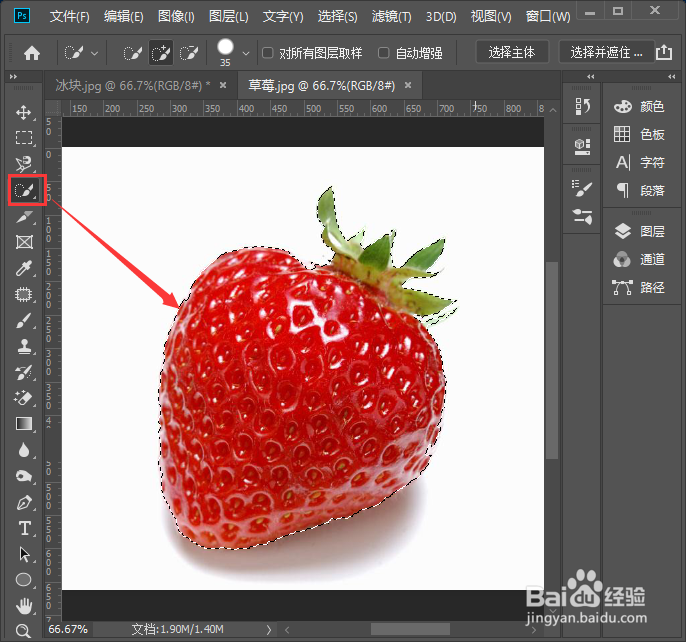
Task: Open status bar info arrow menu
Action: [x=269, y=630]
